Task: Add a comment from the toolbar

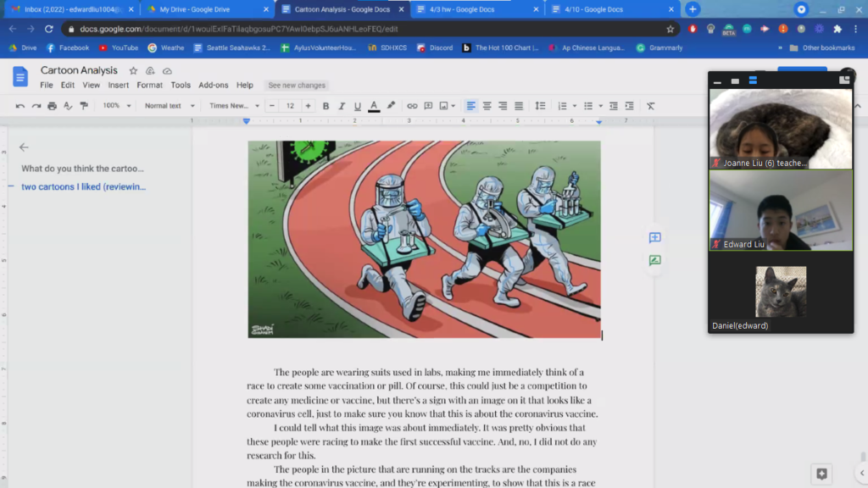Action: pos(428,106)
